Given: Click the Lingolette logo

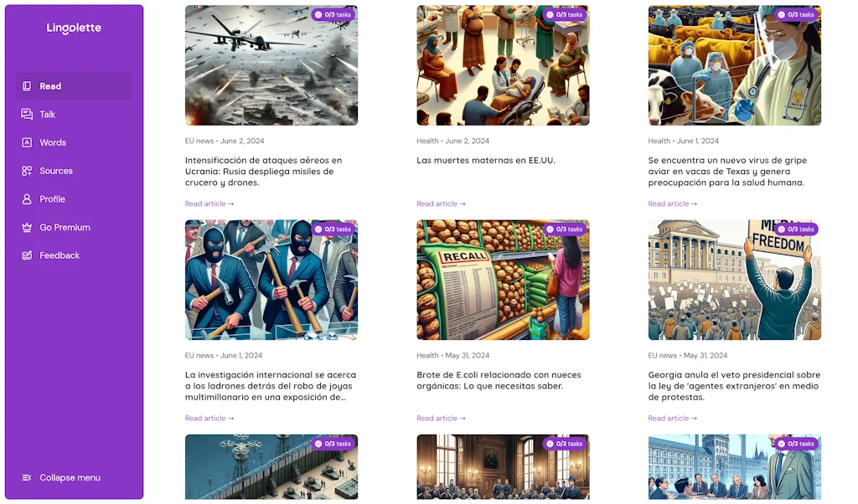Looking at the screenshot, I should click(x=74, y=28).
